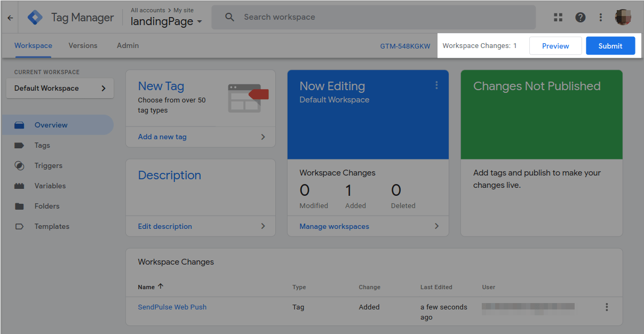Click the Templates outline tag icon
Viewport: 644px width, 334px height.
[19, 227]
